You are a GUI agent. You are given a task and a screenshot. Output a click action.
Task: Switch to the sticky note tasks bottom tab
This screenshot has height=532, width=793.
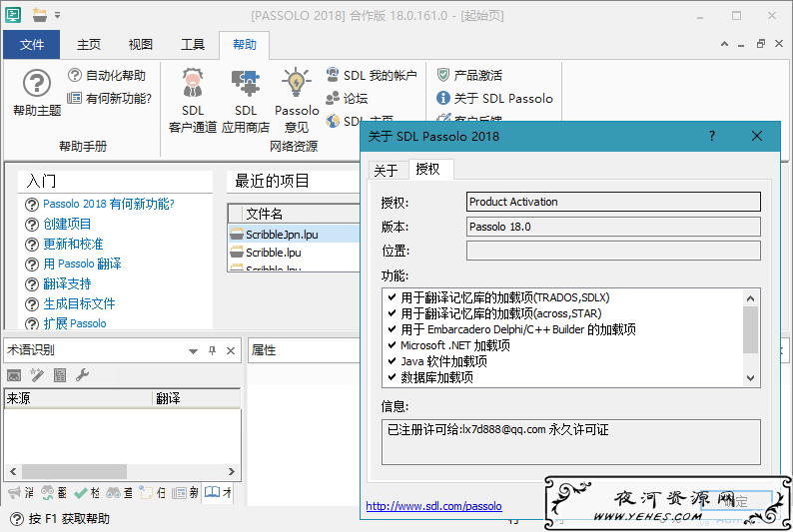click(x=153, y=492)
